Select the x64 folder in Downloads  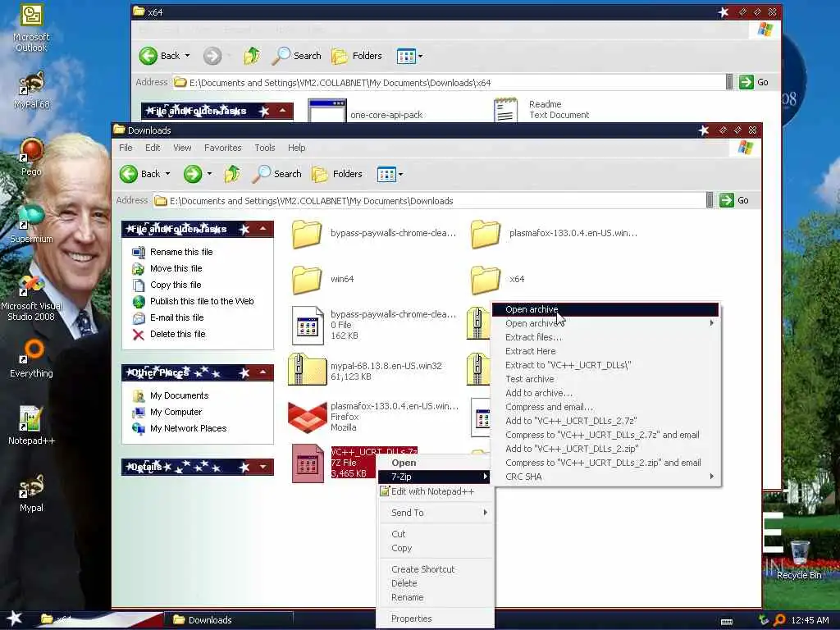[498, 279]
